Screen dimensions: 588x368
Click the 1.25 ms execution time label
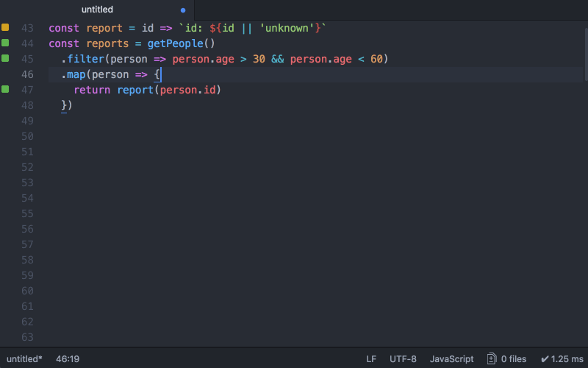(x=567, y=359)
